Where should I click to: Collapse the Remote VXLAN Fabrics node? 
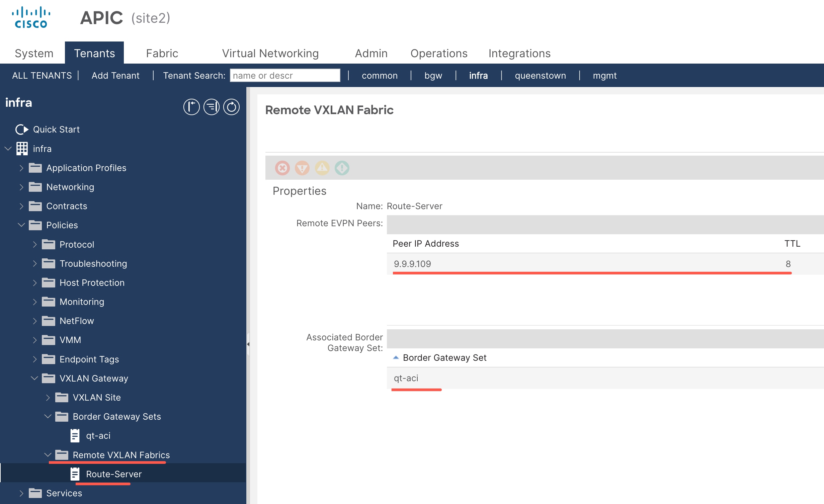point(48,454)
